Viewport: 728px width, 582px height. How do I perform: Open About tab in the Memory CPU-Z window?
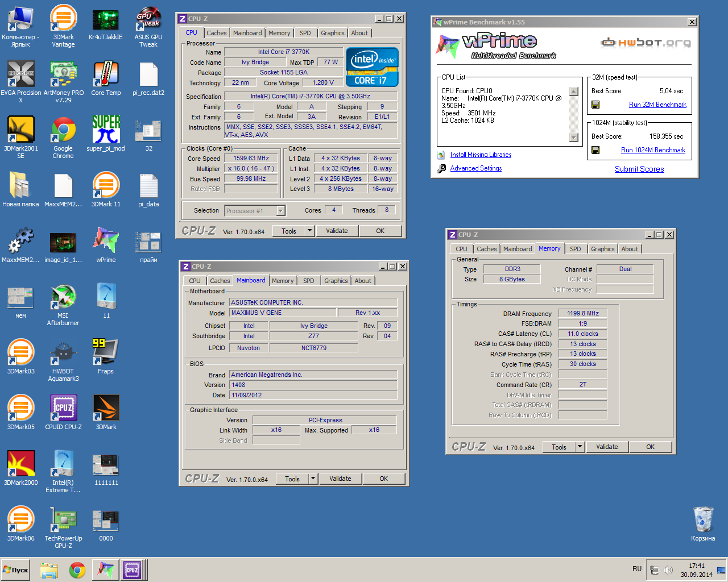[630, 249]
